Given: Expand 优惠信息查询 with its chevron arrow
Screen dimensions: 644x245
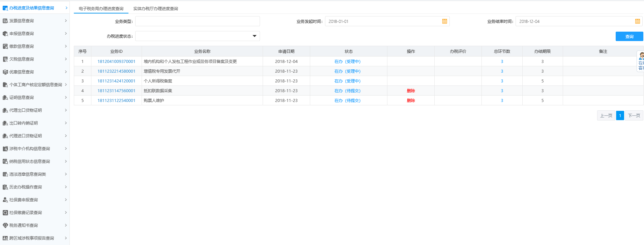Looking at the screenshot, I should (x=66, y=72).
